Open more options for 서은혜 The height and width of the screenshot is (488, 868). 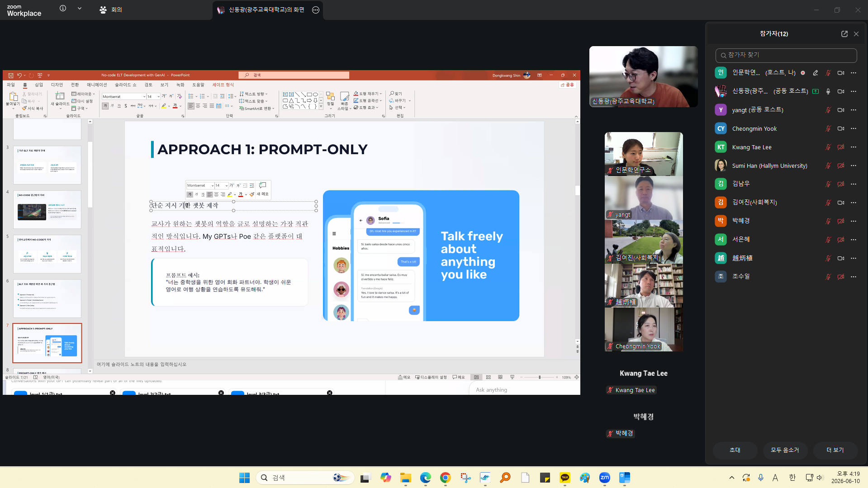click(854, 239)
